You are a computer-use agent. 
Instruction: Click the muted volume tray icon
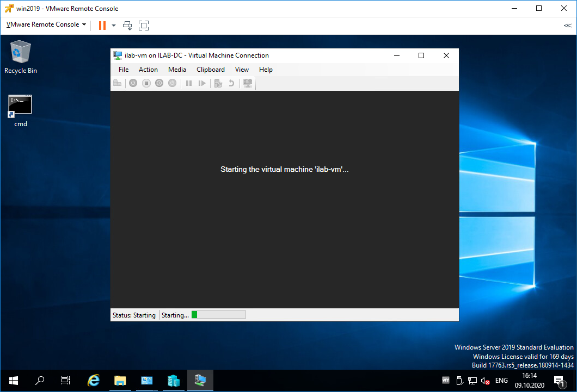coord(486,381)
